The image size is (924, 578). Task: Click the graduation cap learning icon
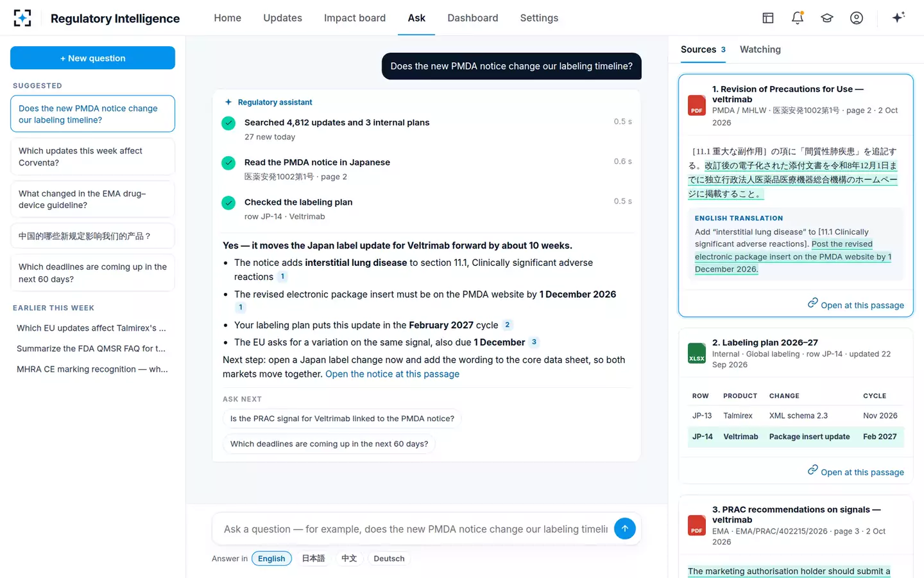coord(827,18)
